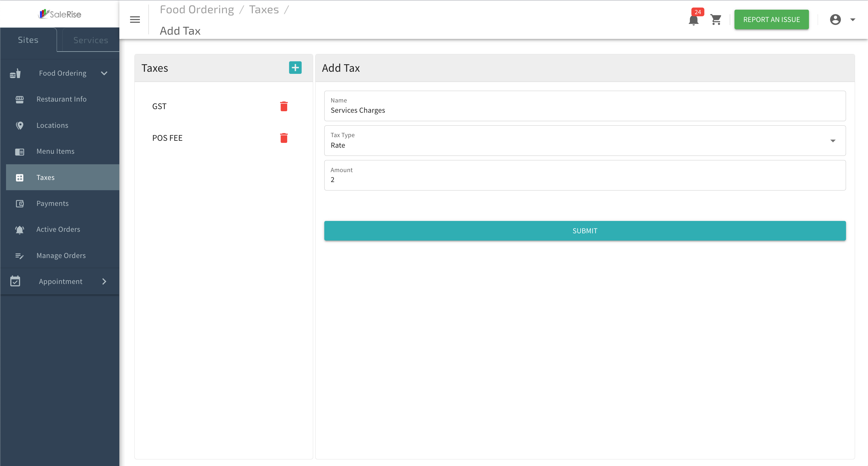Screen dimensions: 868x466
Task: Click the user account avatar icon
Action: point(835,20)
